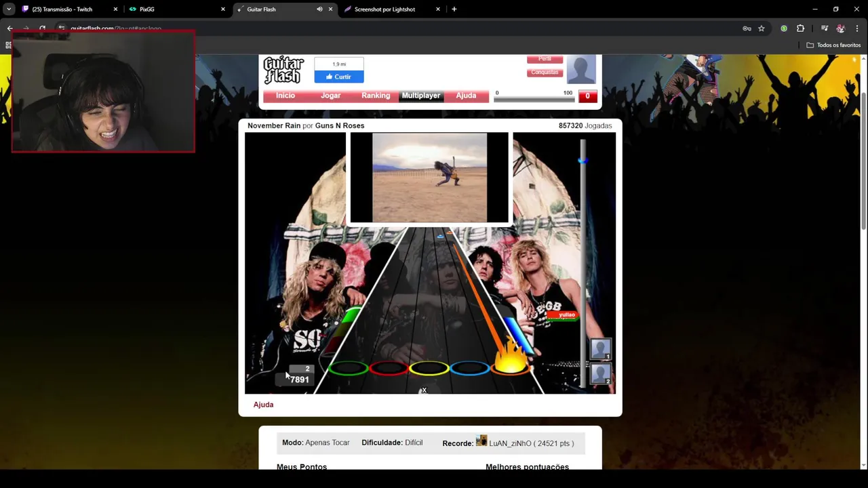Hit the blue fret button
Viewport: 868px width, 488px height.
click(x=470, y=368)
